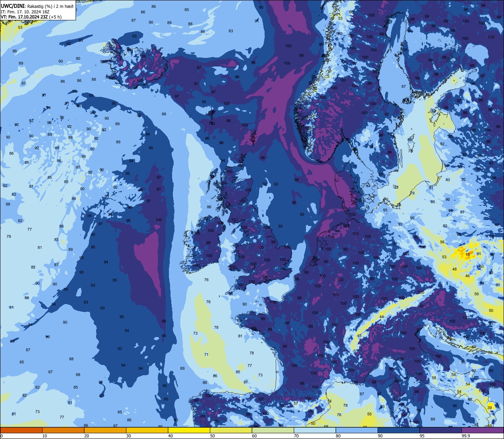504x439 pixels.
Task: Click the legend tick label '99.9'
Action: [466, 436]
